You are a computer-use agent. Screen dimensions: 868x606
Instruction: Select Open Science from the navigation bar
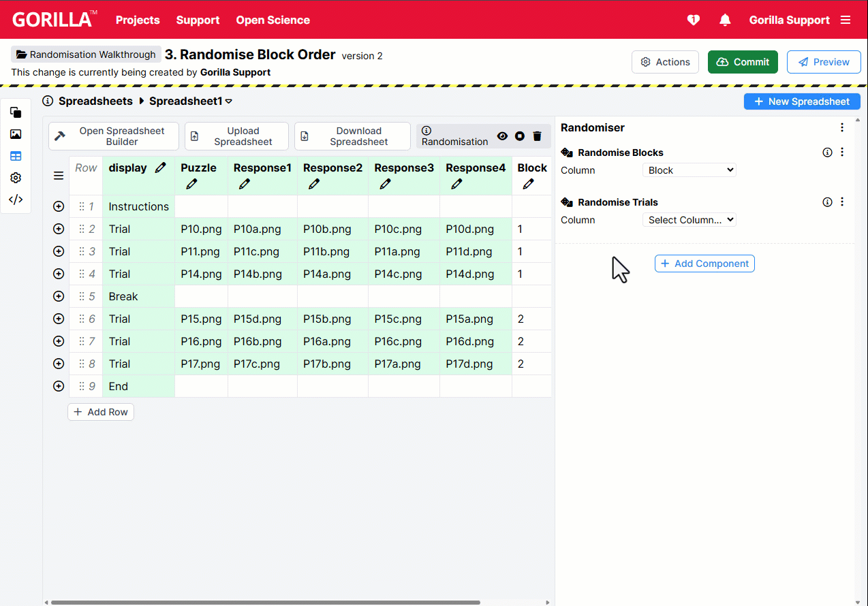273,20
